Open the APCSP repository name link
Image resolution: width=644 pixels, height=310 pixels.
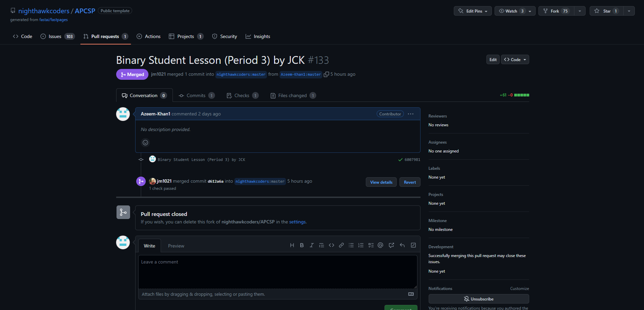point(85,11)
